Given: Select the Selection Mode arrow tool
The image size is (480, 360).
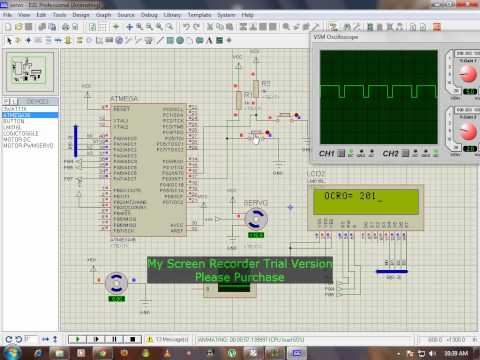Looking at the screenshot, I should 9,41.
